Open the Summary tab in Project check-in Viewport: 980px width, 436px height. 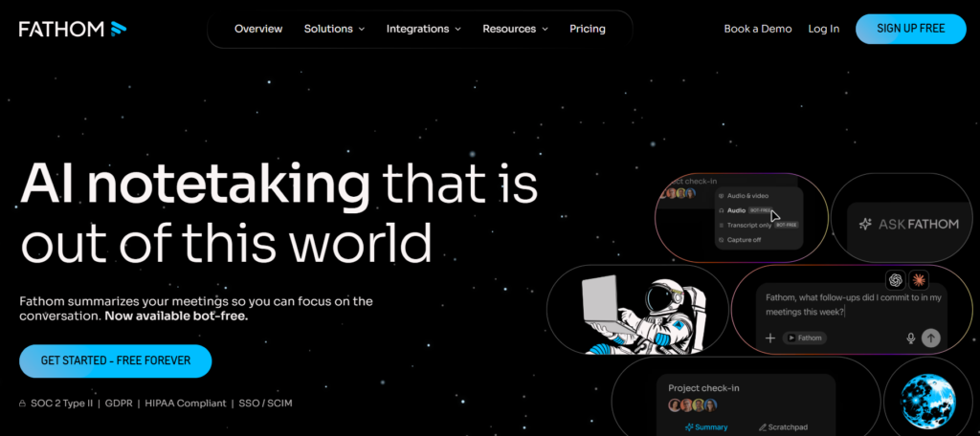tap(706, 427)
